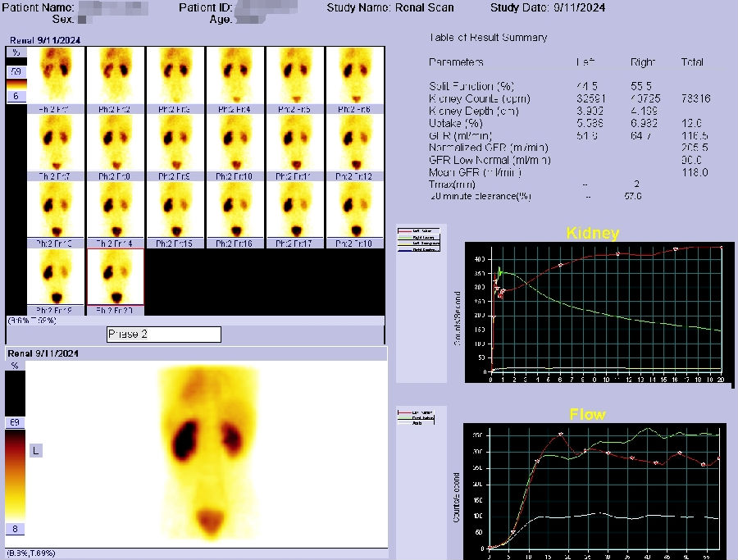
Task: Click the Kidney chart legend box
Action: (x=418, y=239)
